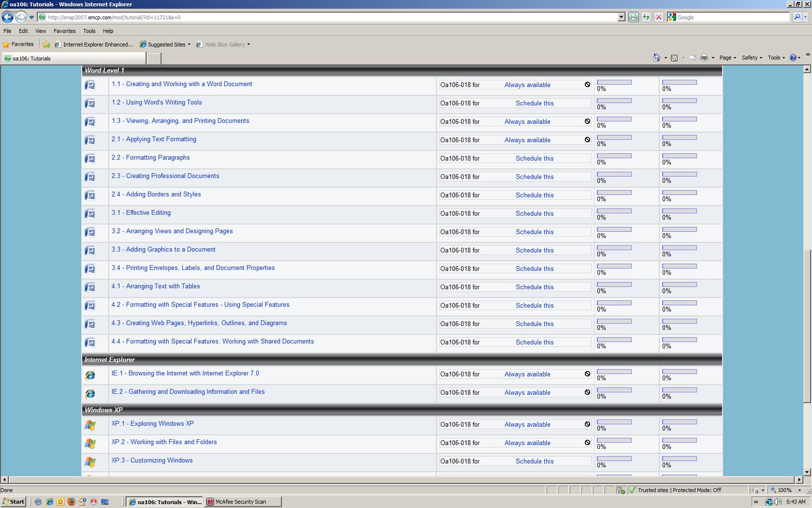Click the Stop loading icon
Screen dimensions: 812x508
658,17
